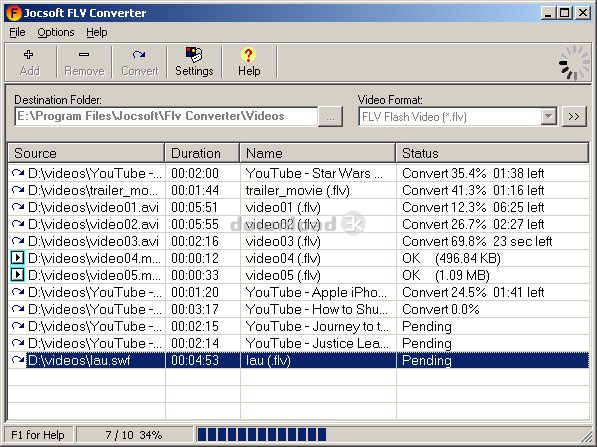
Task: Click the overall conversion progress bar
Action: tap(391, 434)
